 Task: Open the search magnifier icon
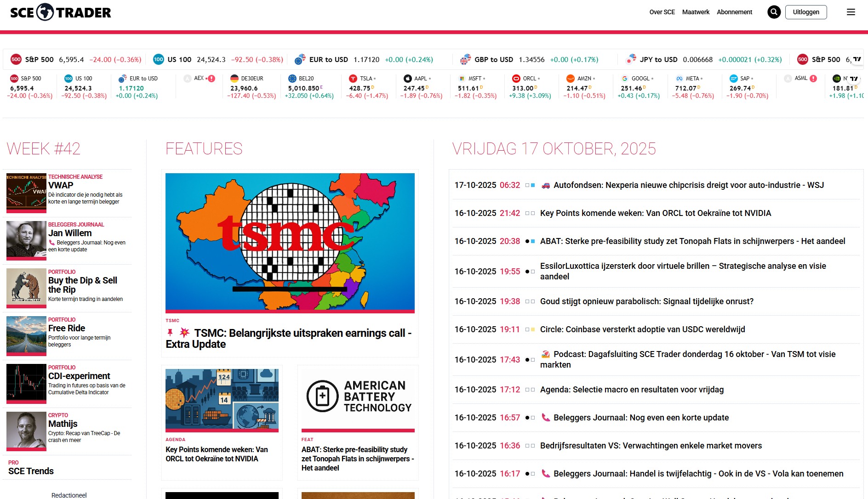pos(774,12)
